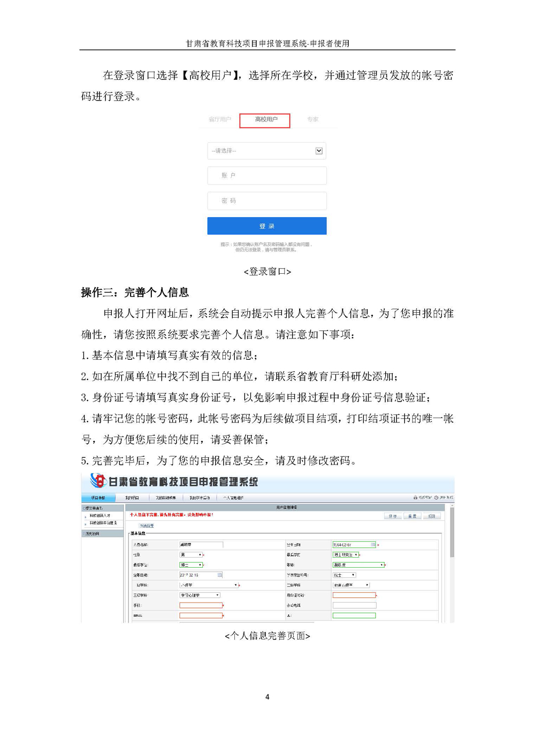Open the first-level discipline dropdown
Image resolution: width=535 pixels, height=756 pixels.
(x=209, y=585)
